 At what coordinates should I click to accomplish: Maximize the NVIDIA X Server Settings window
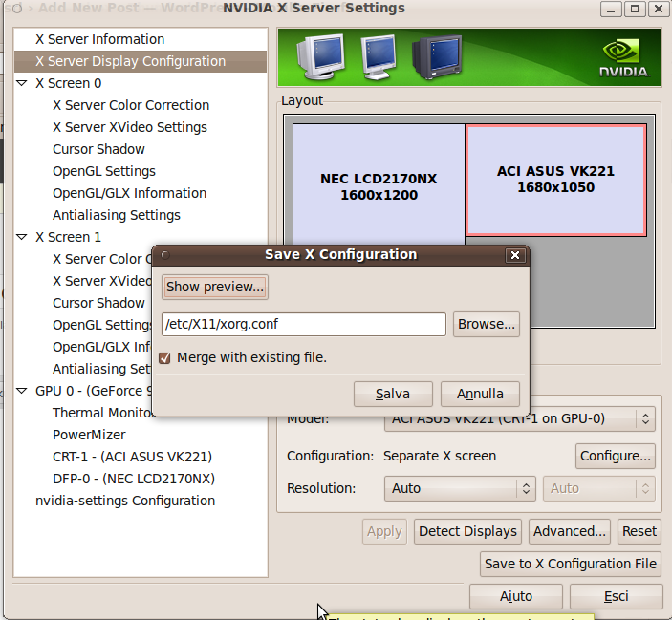635,9
